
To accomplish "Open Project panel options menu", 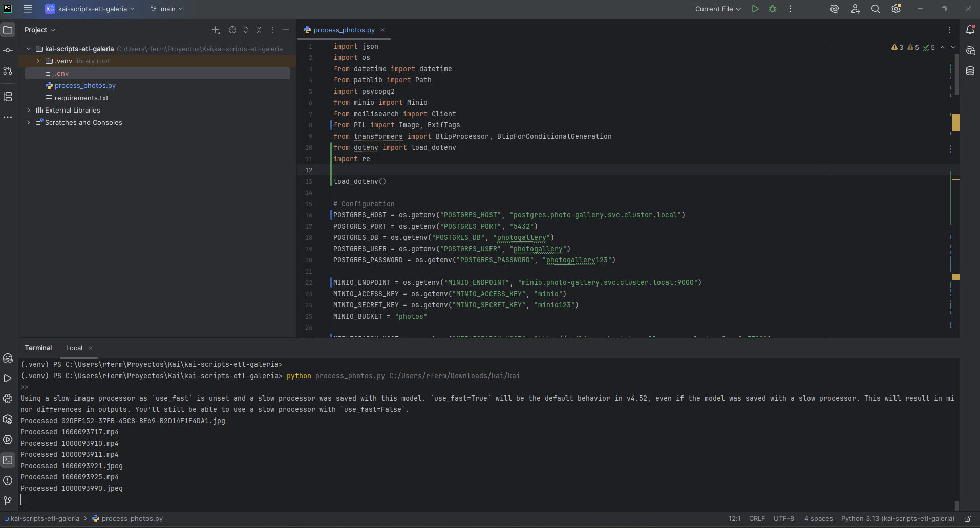I will point(272,30).
